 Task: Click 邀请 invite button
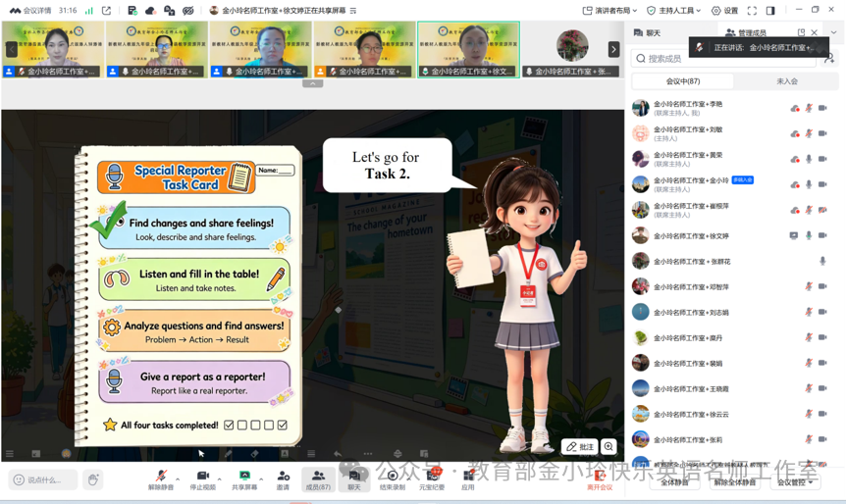coord(283,479)
